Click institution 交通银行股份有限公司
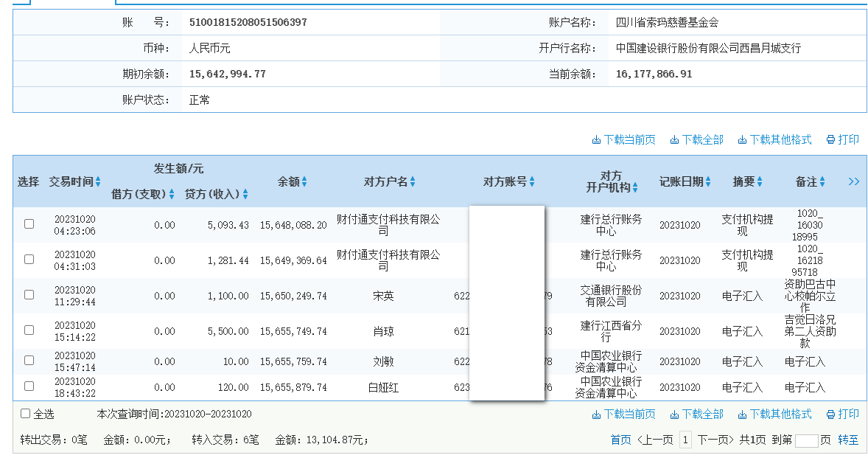 coord(611,296)
